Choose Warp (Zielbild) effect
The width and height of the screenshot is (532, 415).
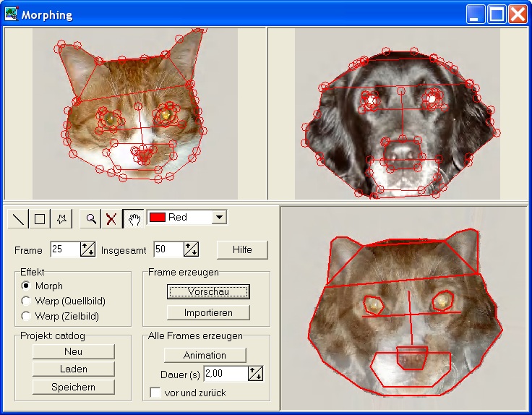coord(26,316)
